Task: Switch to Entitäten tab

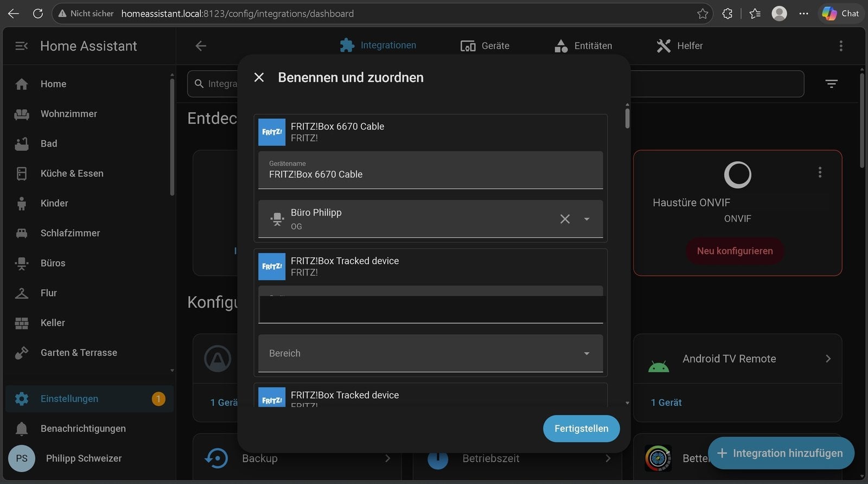Action: 583,46
